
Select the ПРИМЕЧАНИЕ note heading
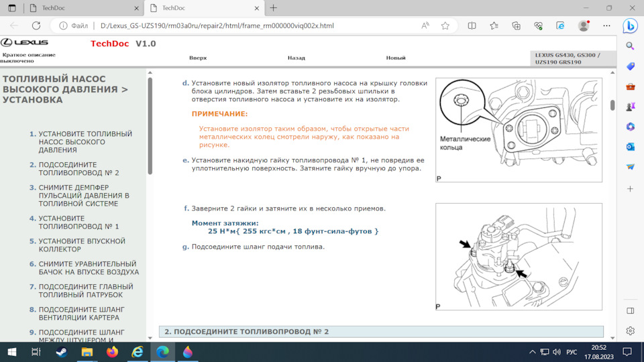pos(220,114)
